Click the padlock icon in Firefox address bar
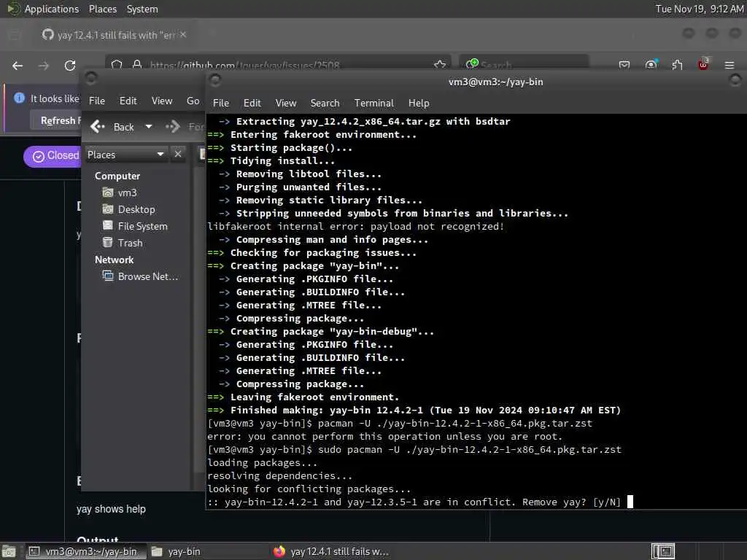 tap(137, 64)
